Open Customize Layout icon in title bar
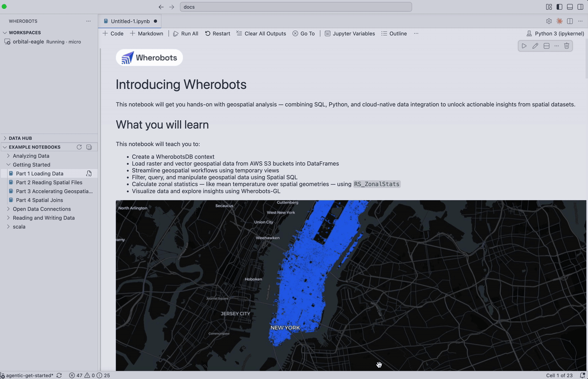This screenshot has width=588, height=379. pos(549,7)
